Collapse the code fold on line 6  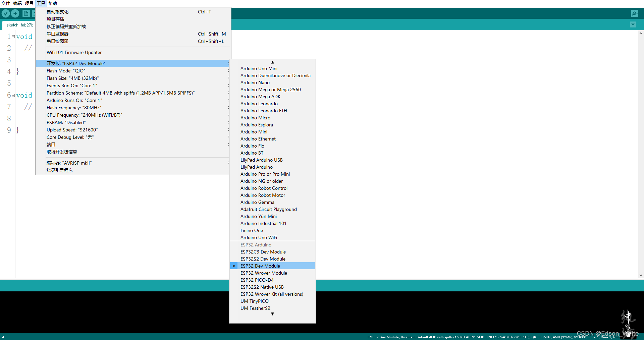pyautogui.click(x=13, y=95)
